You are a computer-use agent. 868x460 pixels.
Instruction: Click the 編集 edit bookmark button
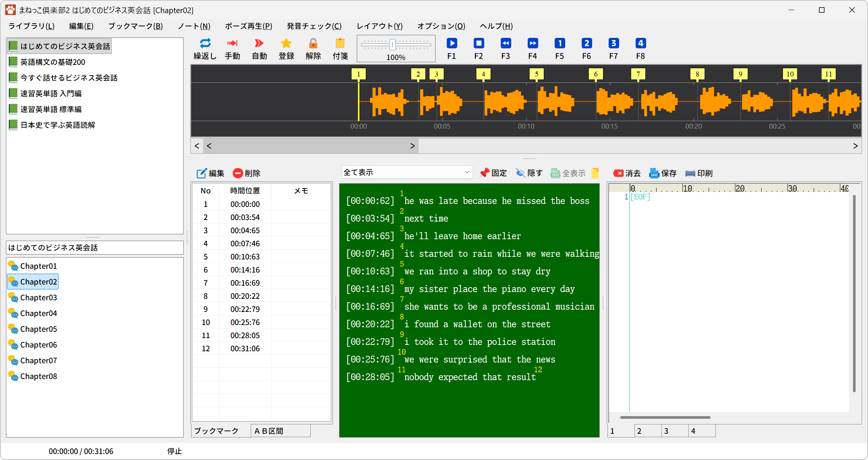[211, 173]
